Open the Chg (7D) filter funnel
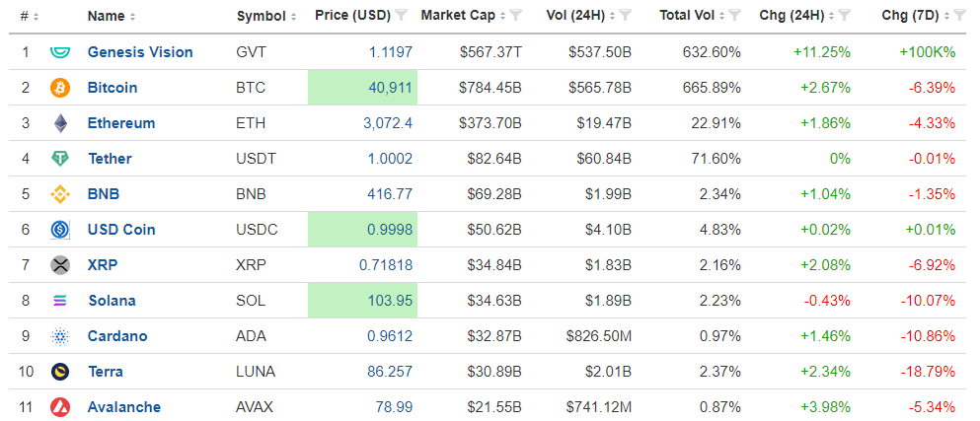 (961, 16)
